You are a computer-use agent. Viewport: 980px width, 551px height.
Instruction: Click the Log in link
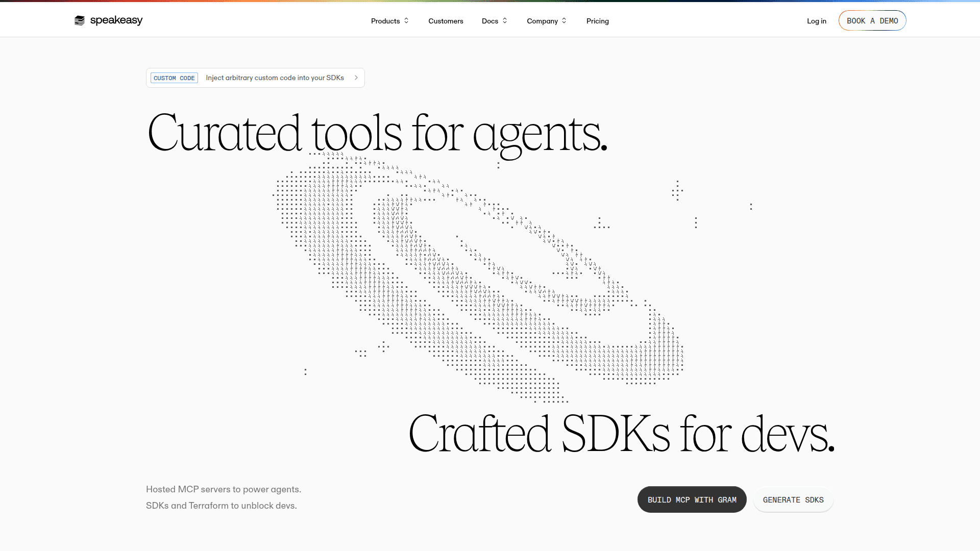[816, 21]
